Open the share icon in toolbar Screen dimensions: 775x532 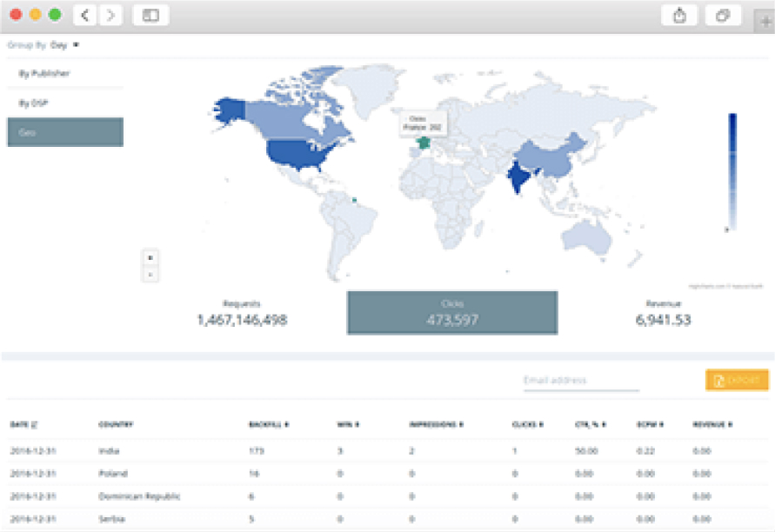678,15
